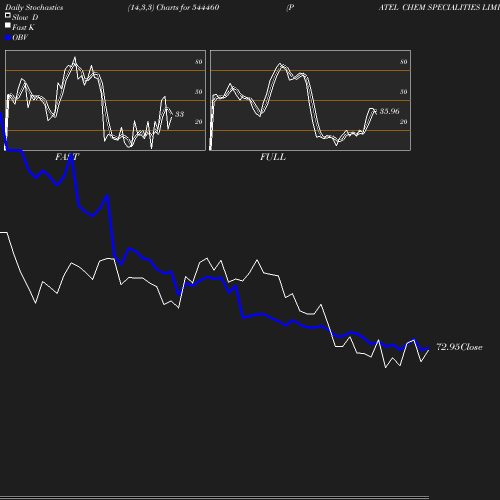The width and height of the screenshot is (500, 500).
Task: Click the '50' axis label in FULL chart
Action: click(x=403, y=92)
